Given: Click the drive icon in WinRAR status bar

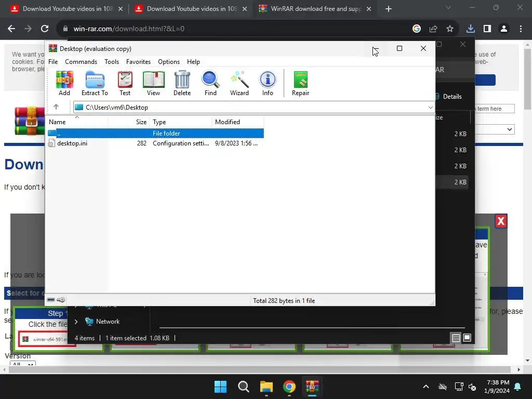Looking at the screenshot, I should pyautogui.click(x=51, y=300).
